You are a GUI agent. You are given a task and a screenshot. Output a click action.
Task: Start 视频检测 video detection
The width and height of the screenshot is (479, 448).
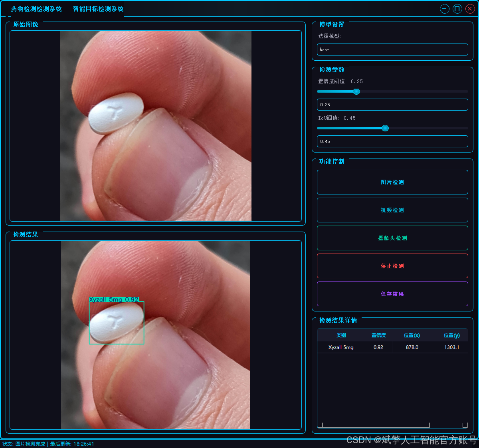click(x=392, y=210)
